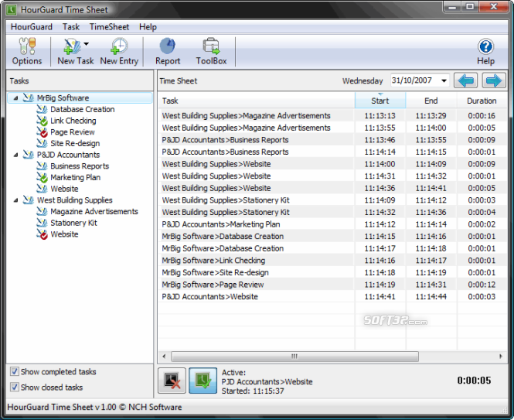
Task: Open the date picker dropdown arrow
Action: (444, 80)
